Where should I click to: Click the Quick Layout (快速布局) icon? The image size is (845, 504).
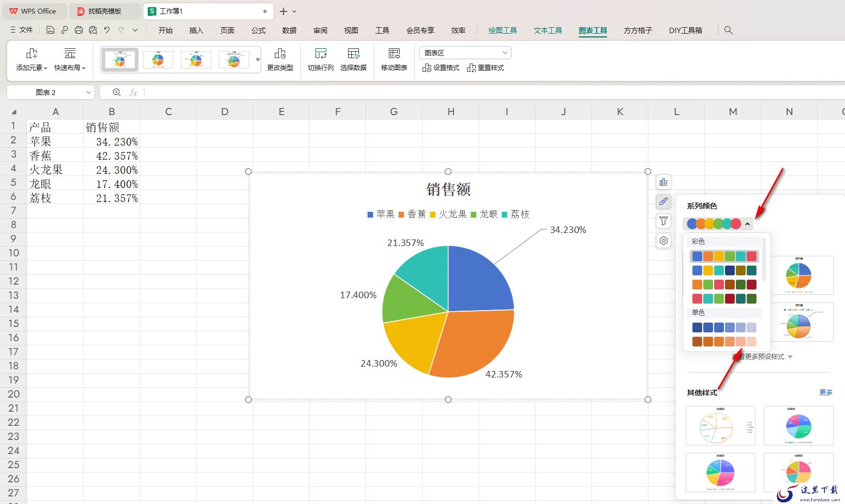pyautogui.click(x=70, y=53)
